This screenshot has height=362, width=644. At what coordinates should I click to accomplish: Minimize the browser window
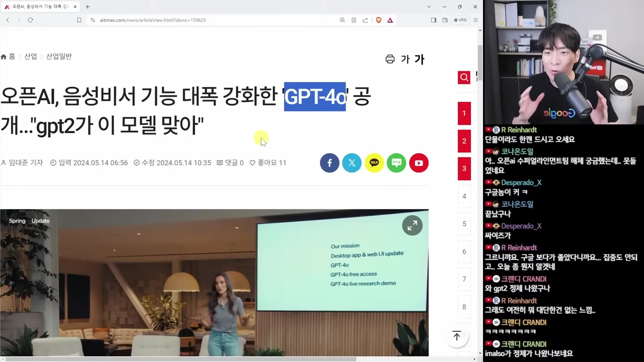[444, 7]
